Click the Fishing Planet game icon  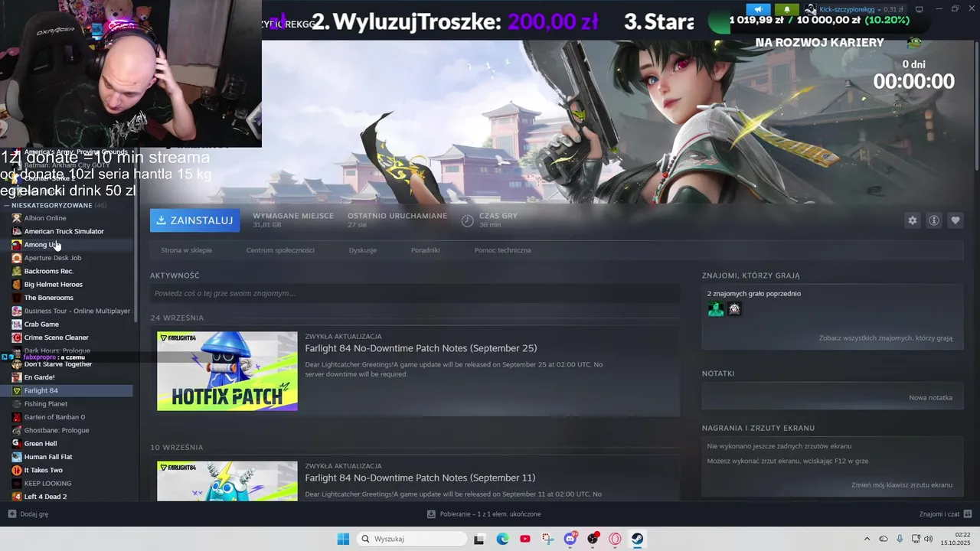coord(17,404)
